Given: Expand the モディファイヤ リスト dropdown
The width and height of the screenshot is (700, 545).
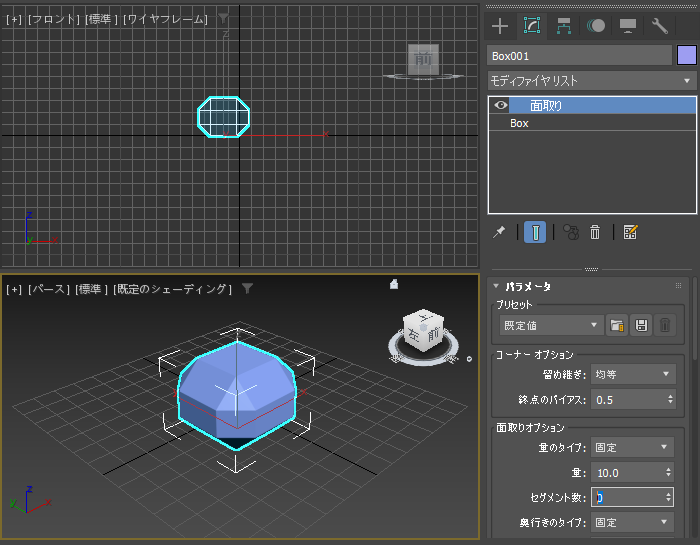Looking at the screenshot, I should tap(592, 81).
